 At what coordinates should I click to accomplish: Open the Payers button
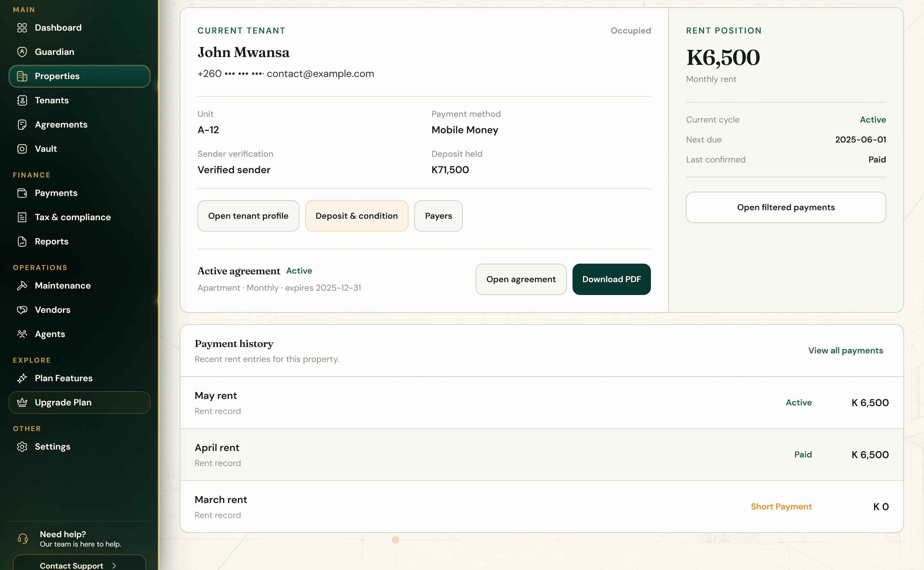click(438, 216)
